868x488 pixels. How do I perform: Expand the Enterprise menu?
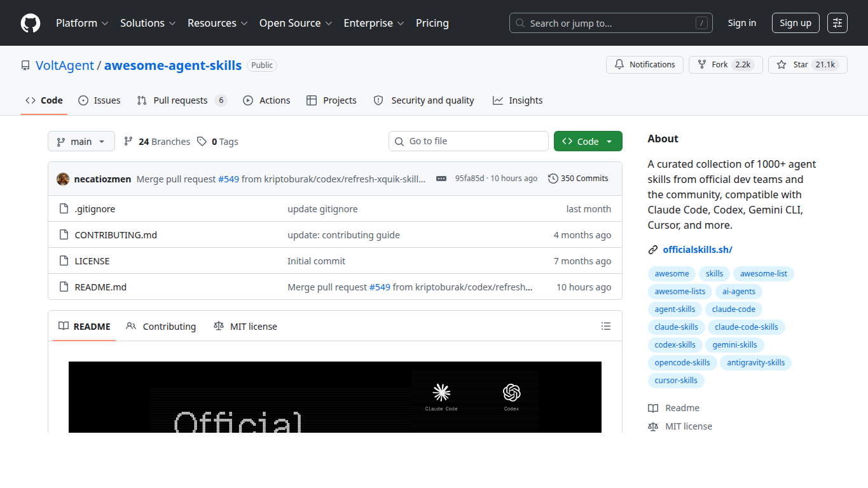pyautogui.click(x=374, y=23)
